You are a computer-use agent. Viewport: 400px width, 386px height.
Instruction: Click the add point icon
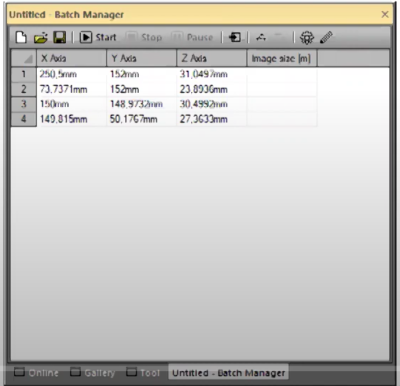261,37
